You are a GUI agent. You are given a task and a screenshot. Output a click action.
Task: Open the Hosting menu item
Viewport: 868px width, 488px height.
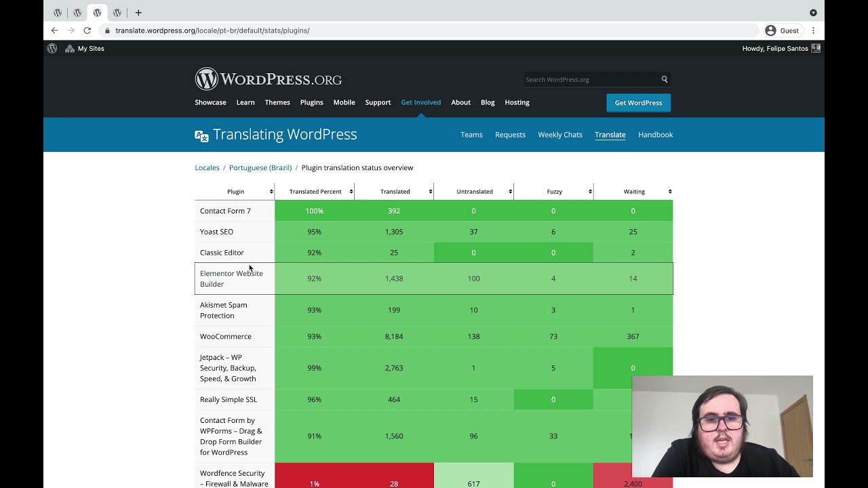517,102
